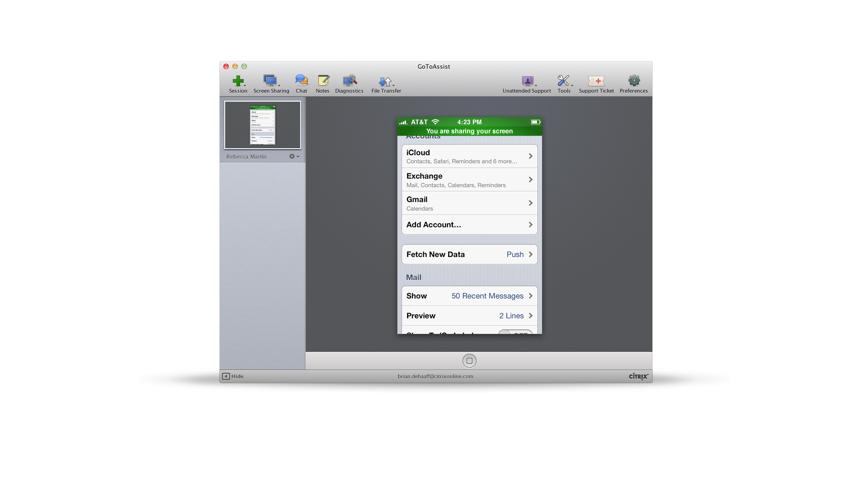
Task: Open the Exchange account row
Action: [469, 180]
